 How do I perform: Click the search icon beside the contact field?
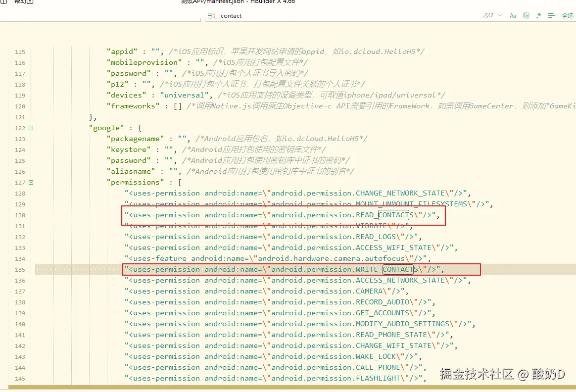pos(212,16)
